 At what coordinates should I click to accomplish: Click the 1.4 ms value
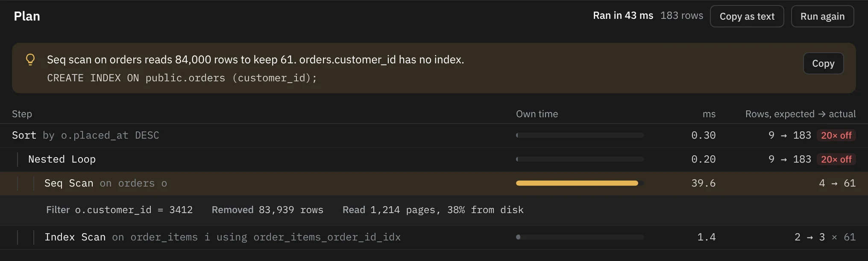pyautogui.click(x=706, y=237)
